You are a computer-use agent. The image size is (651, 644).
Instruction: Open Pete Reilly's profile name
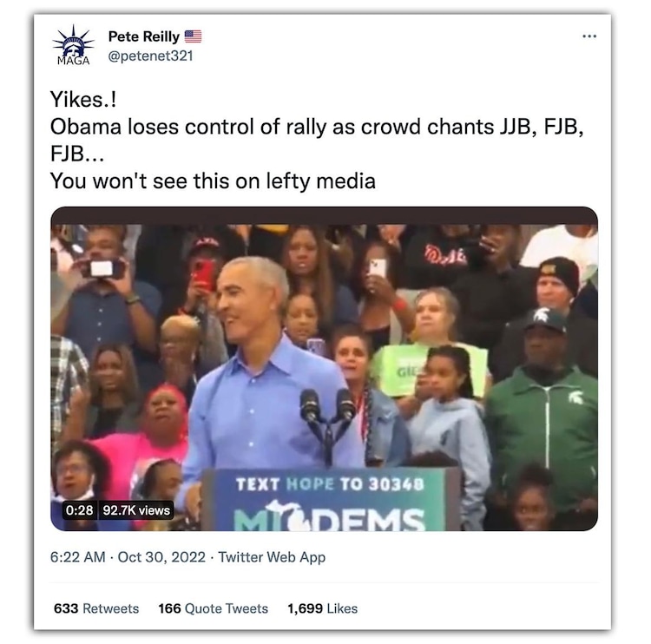pos(143,36)
